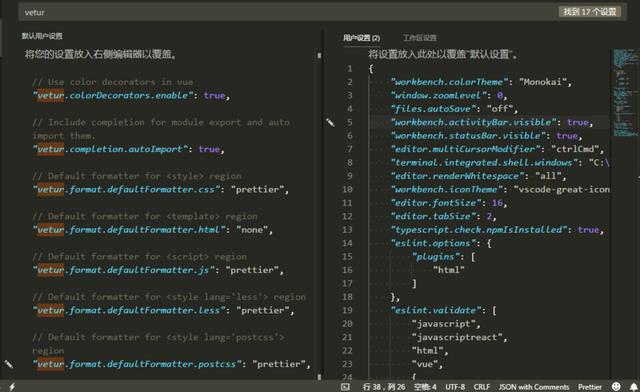Screen dimensions: 640x392
Task: Click the workbench.statusBar.visible line
Action: (487, 136)
